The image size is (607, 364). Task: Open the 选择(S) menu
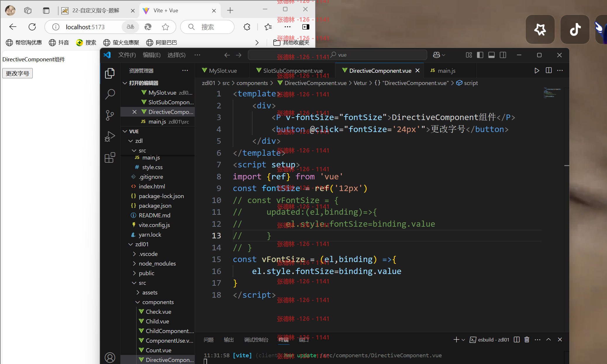tap(176, 55)
